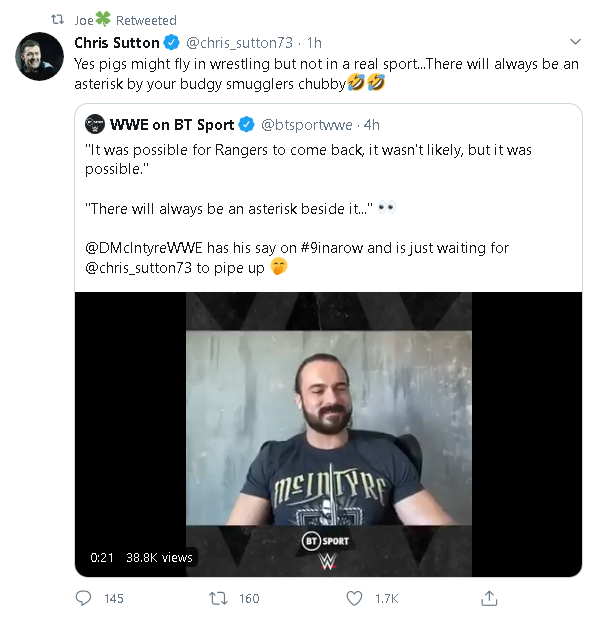The height and width of the screenshot is (617, 598).
Task: Open the @DMcIntyreWWE mention
Action: click(x=144, y=248)
